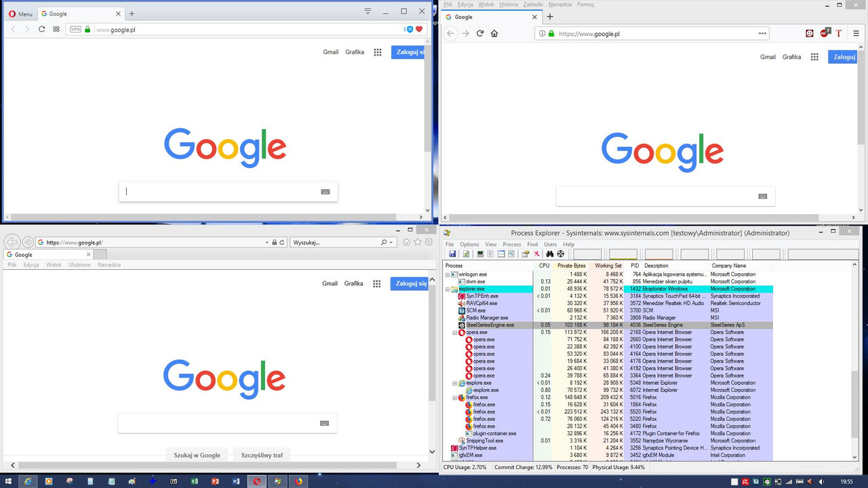Click Refresh Now icon in Process Explorer

coord(467,254)
